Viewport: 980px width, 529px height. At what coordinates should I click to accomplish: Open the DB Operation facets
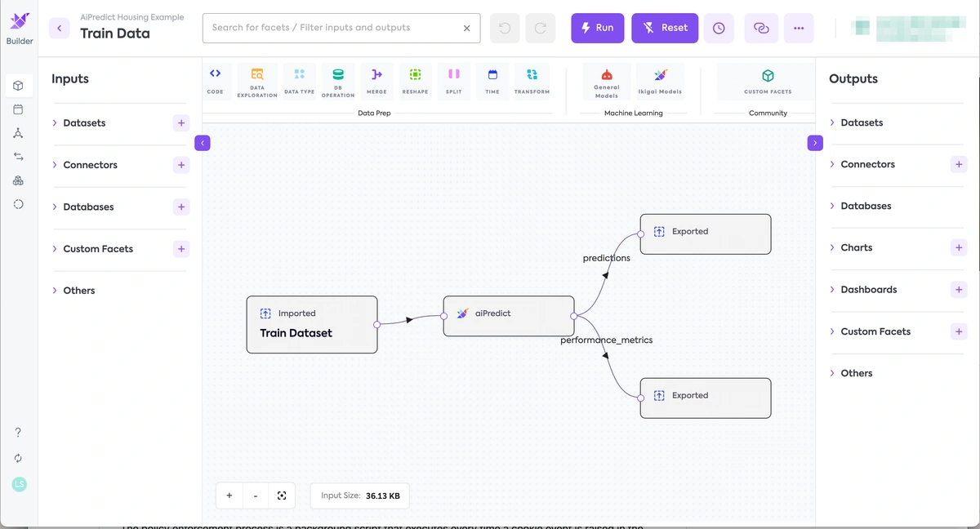pyautogui.click(x=338, y=82)
